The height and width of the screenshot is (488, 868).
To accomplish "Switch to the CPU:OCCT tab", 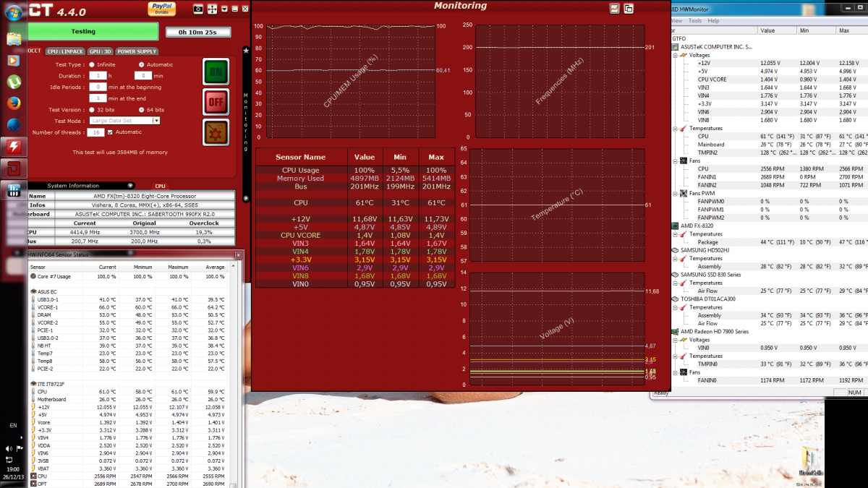I will pos(35,52).
